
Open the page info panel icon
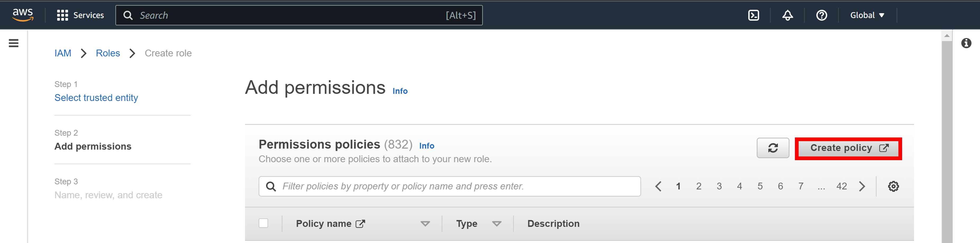[966, 43]
